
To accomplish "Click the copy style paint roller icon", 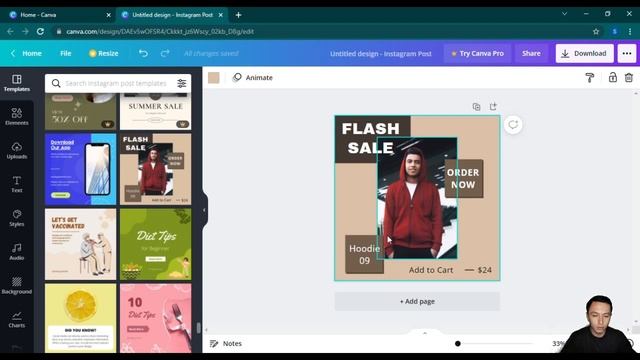I will click(x=589, y=78).
